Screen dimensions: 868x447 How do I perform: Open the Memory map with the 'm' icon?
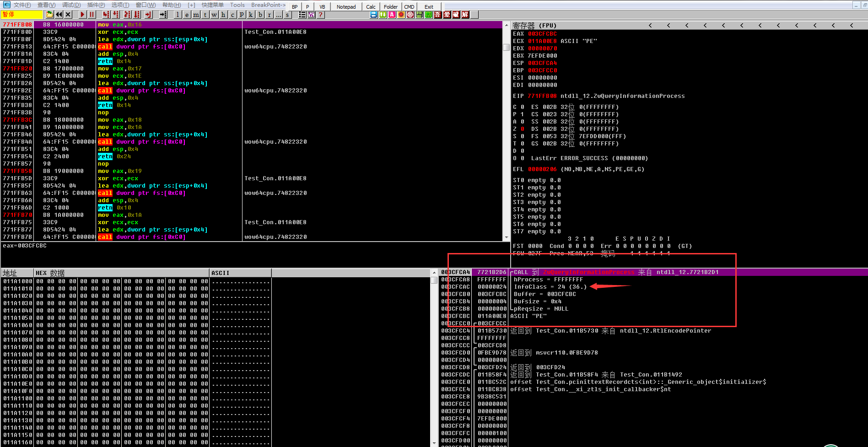point(196,15)
